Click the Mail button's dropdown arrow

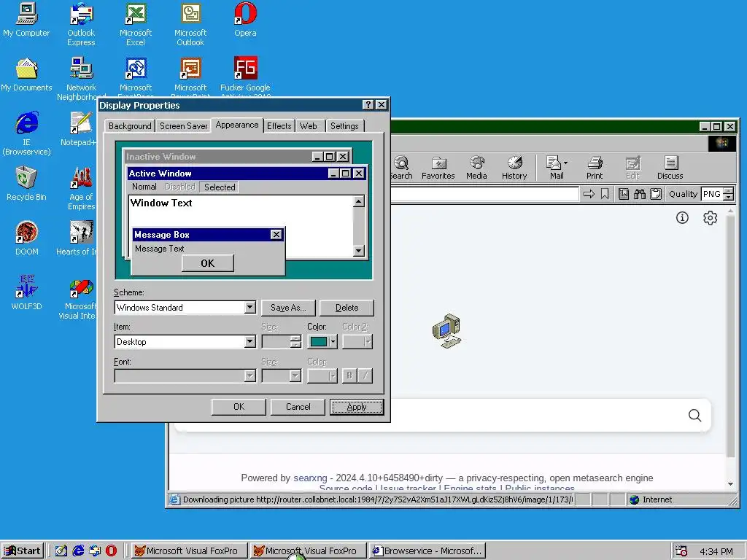point(565,163)
